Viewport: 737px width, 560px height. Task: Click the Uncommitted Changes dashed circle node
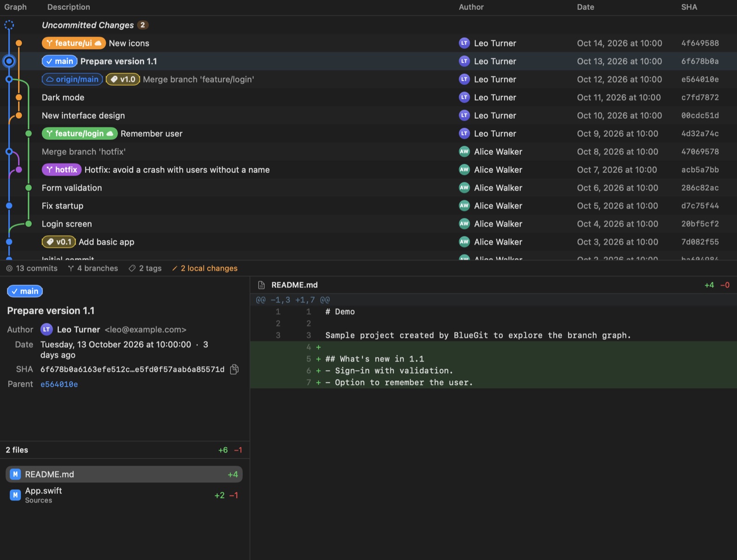pos(9,25)
